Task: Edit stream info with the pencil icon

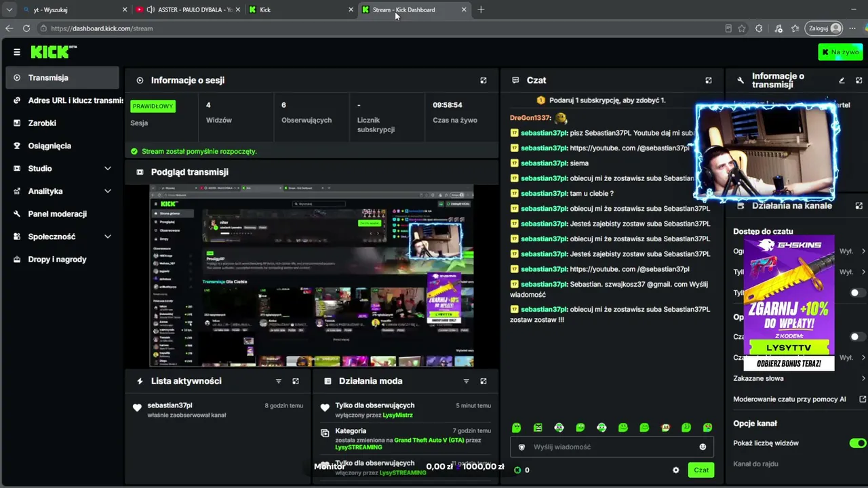Action: (842, 80)
